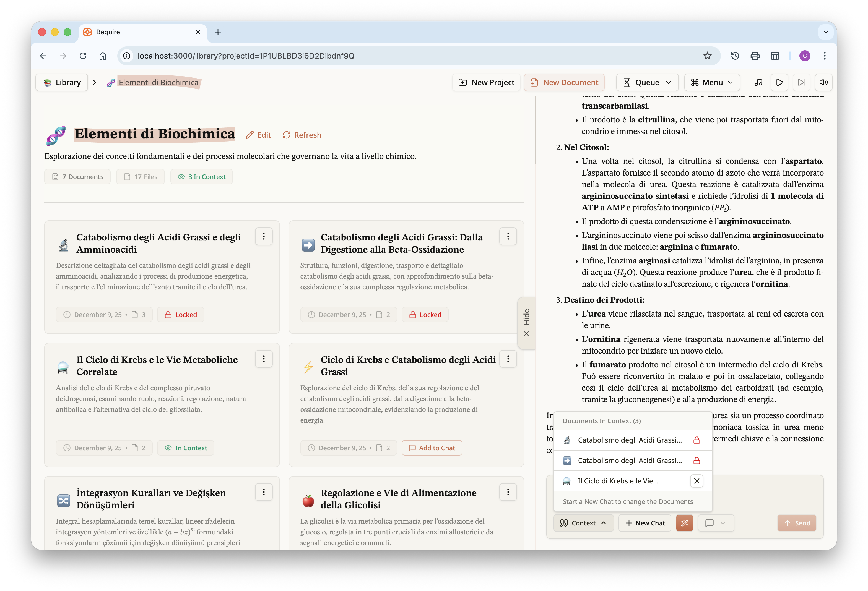868x591 pixels.
Task: Click the magic wand button in chat
Action: pyautogui.click(x=684, y=523)
